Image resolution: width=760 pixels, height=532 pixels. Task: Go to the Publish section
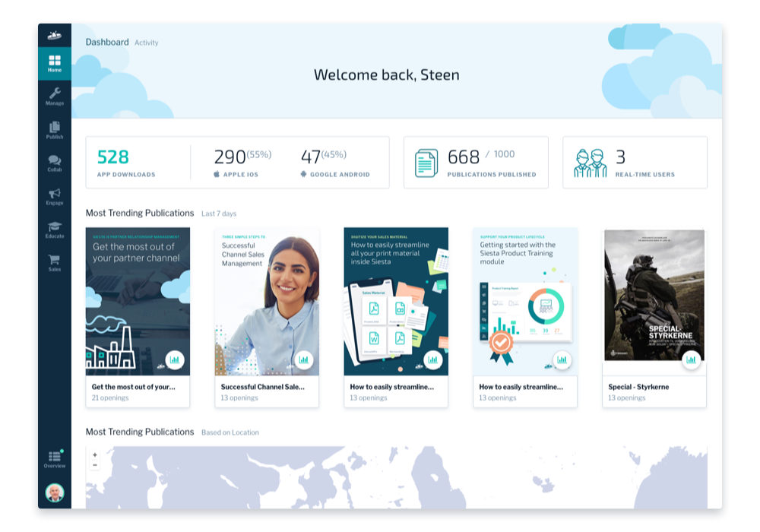point(54,130)
